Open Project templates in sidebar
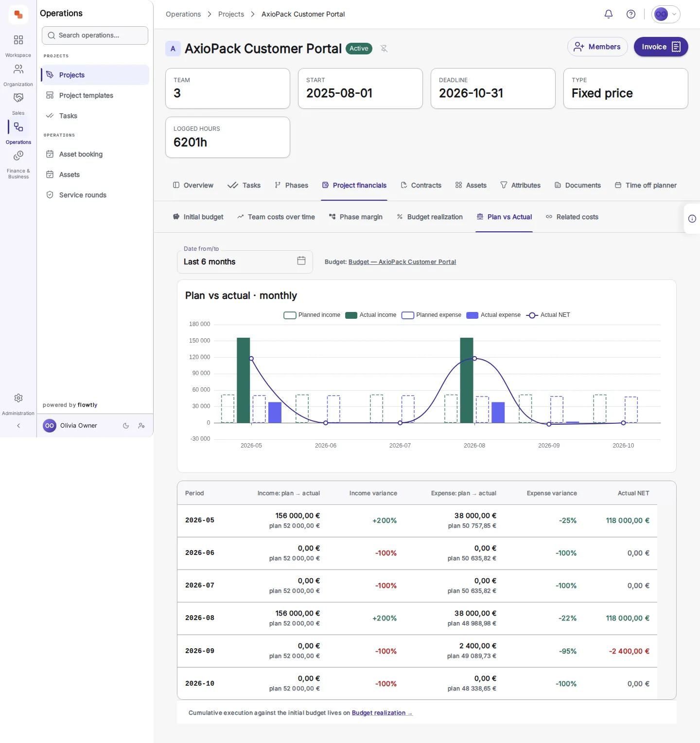The height and width of the screenshot is (743, 700). tap(95, 95)
